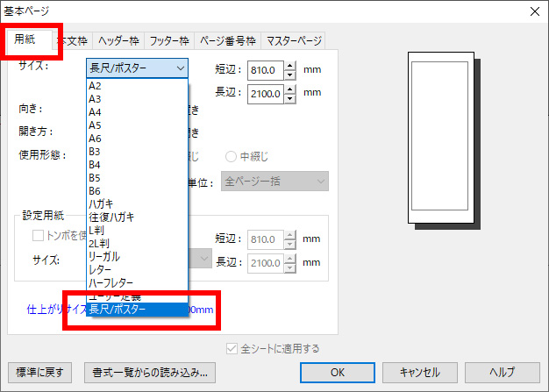Click the 長辺 field showing 2100.0

coord(266,94)
